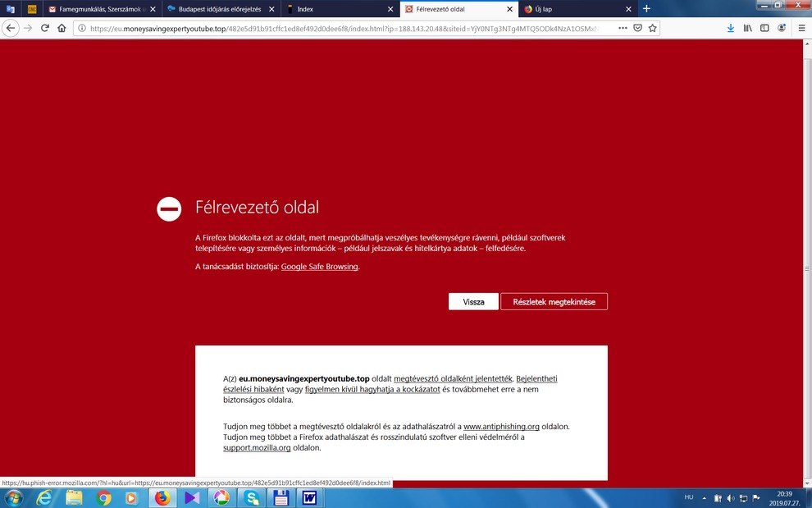Close the Félrevezető oldal tab
The image size is (812, 508).
coord(509,9)
